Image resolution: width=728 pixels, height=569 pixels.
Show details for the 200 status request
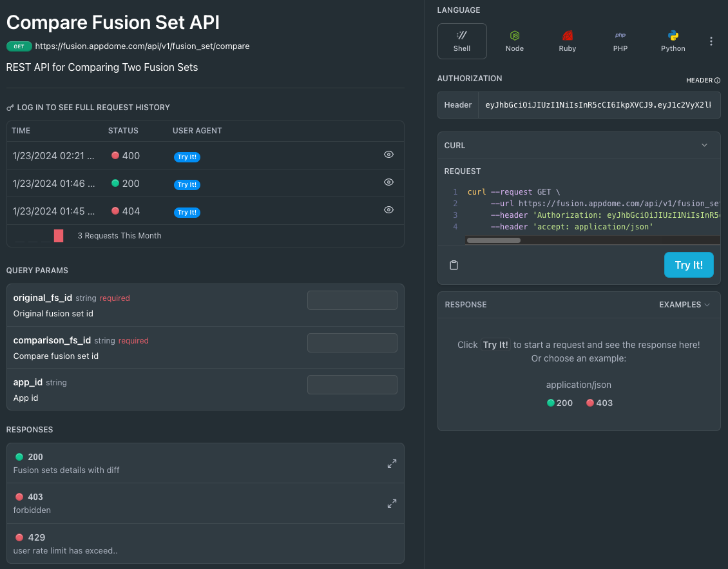[x=388, y=183]
